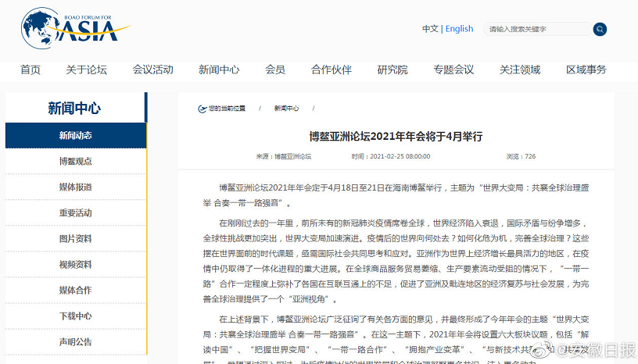Click the view count 浏览：726

pos(521,156)
